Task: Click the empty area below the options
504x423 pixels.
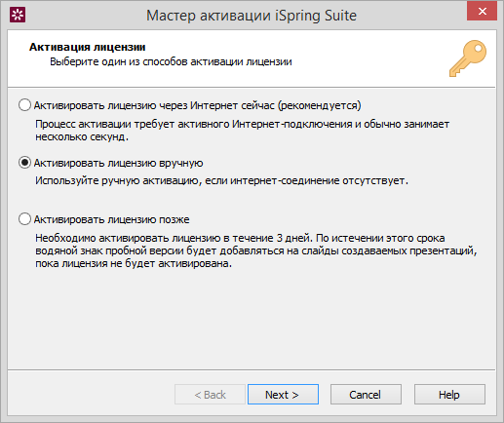Action: [x=252, y=320]
